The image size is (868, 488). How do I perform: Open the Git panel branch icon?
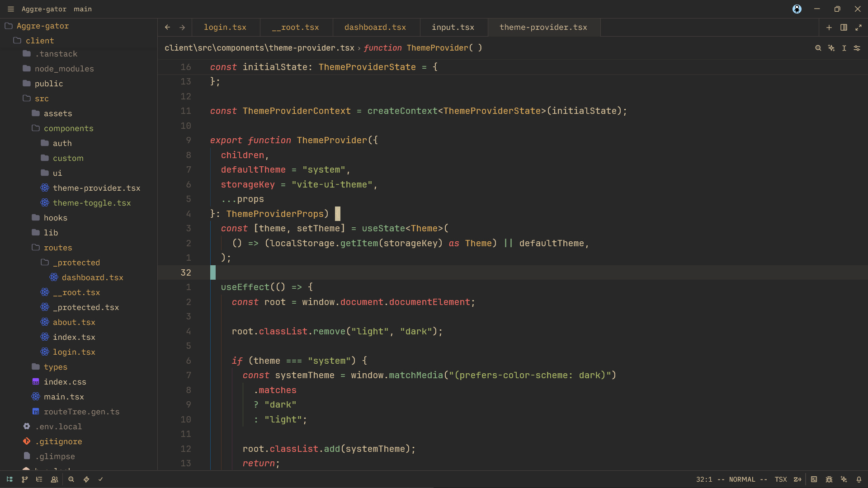[25, 479]
